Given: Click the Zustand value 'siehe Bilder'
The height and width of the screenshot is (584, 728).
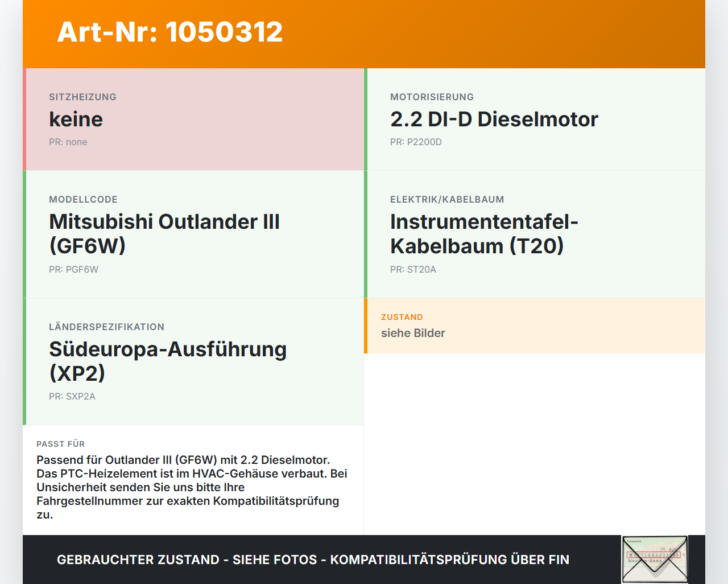Looking at the screenshot, I should pyautogui.click(x=413, y=333).
